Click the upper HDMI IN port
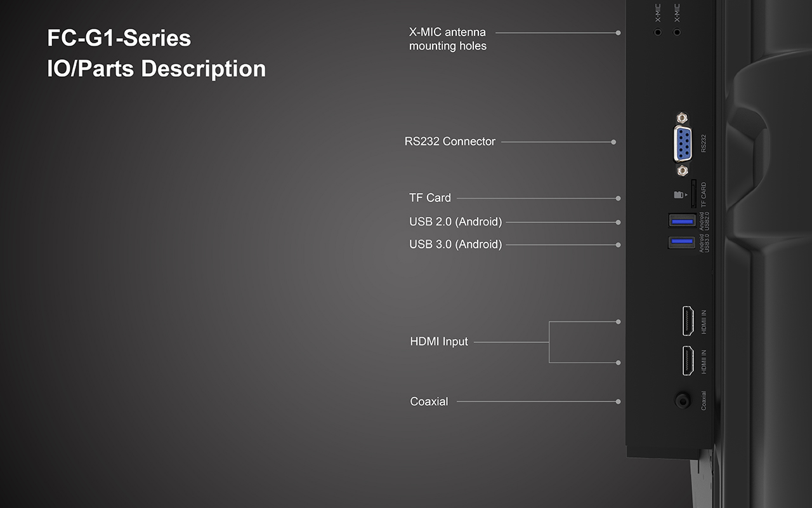Image resolution: width=812 pixels, height=508 pixels. pyautogui.click(x=688, y=321)
